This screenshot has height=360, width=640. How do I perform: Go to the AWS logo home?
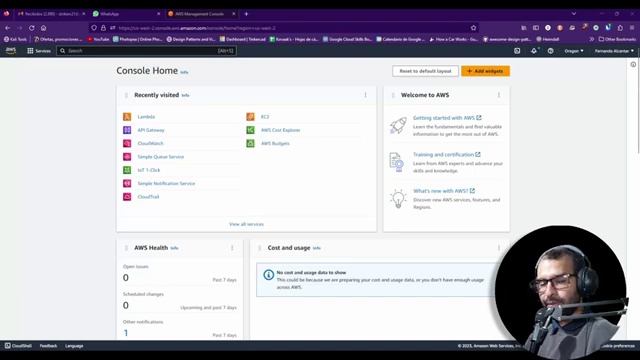pyautogui.click(x=11, y=51)
